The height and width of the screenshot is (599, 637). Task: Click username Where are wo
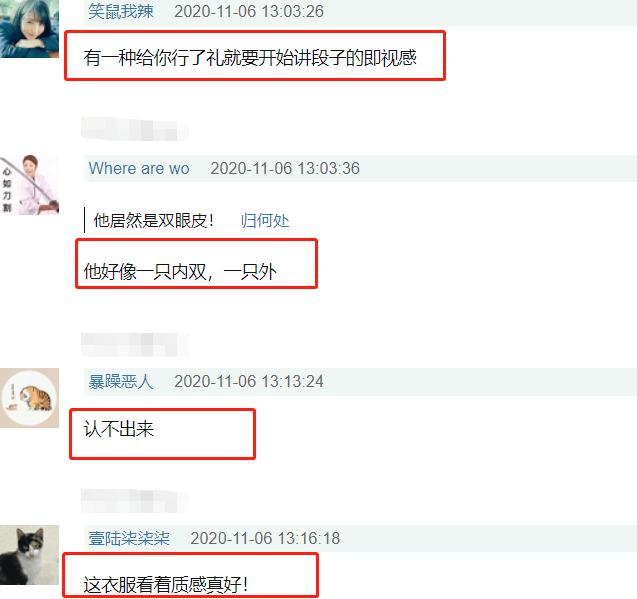(x=139, y=168)
